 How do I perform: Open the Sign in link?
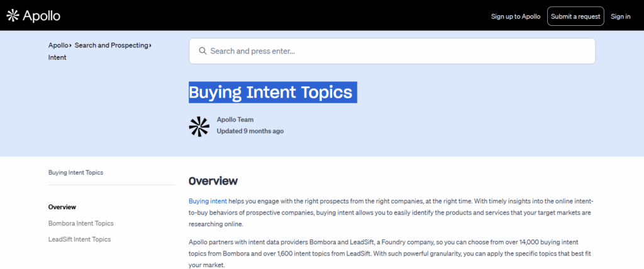pyautogui.click(x=620, y=16)
